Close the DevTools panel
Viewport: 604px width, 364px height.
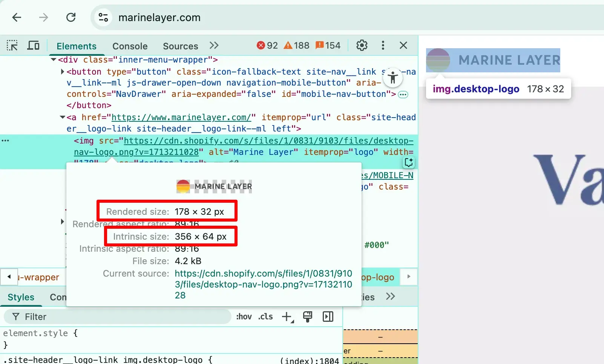coord(403,46)
